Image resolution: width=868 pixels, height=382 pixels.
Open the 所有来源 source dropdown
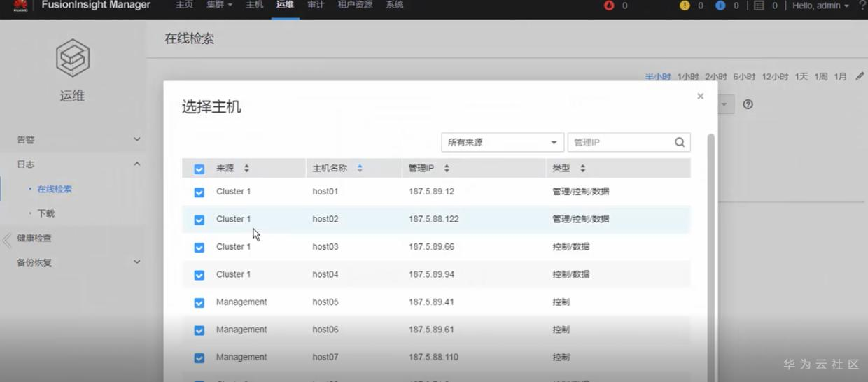tap(503, 142)
